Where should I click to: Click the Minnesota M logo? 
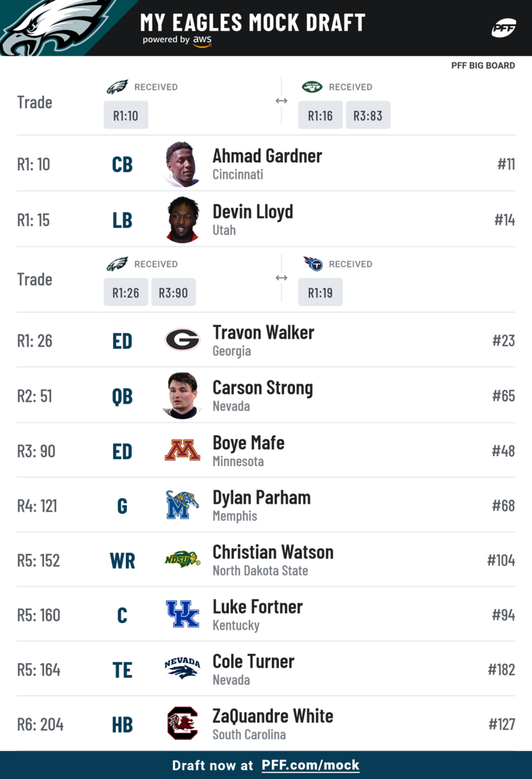(182, 450)
